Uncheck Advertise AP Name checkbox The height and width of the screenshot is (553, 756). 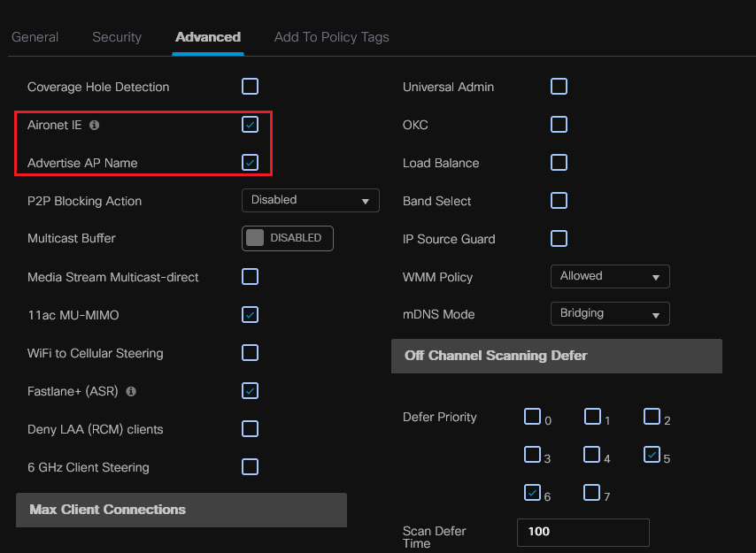[x=251, y=162]
